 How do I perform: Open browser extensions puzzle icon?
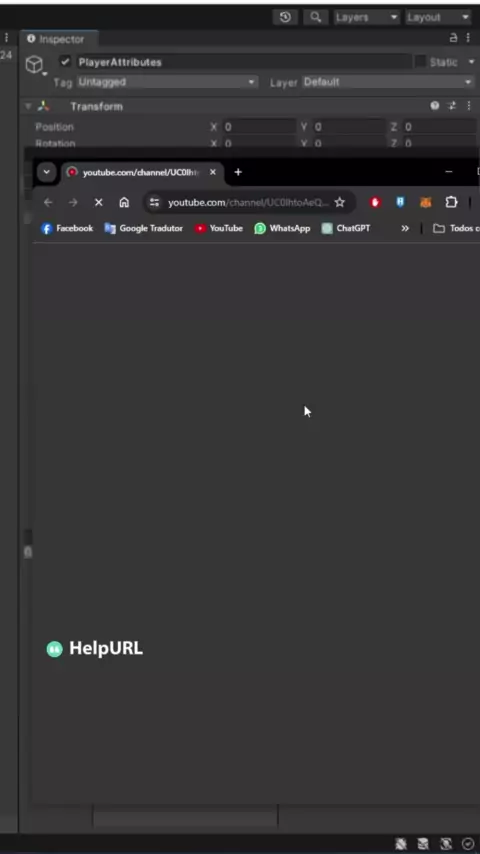[451, 203]
